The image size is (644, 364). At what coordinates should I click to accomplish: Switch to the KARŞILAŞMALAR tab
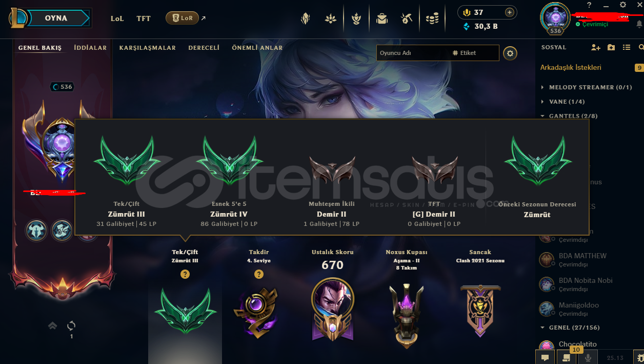pos(148,48)
